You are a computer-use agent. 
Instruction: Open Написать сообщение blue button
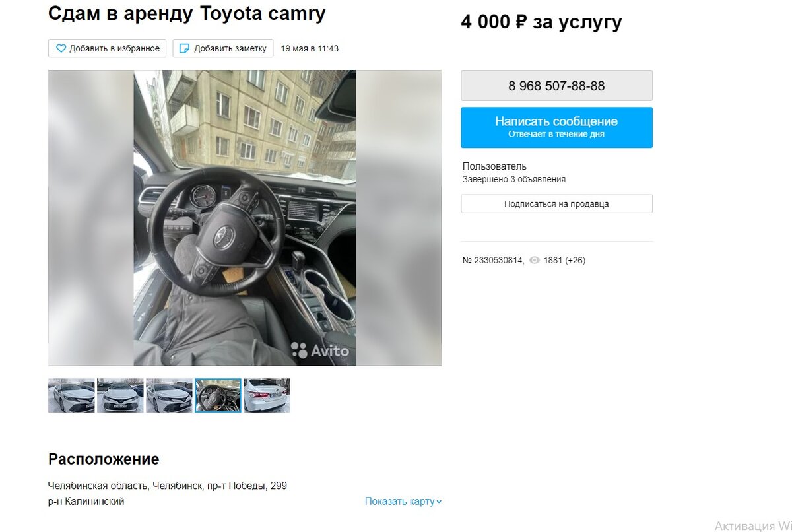coord(556,127)
